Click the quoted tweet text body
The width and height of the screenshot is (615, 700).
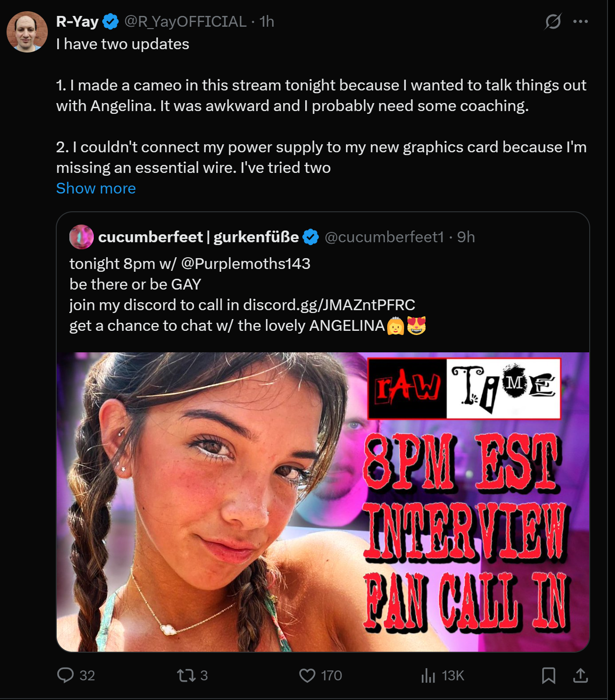click(247, 295)
